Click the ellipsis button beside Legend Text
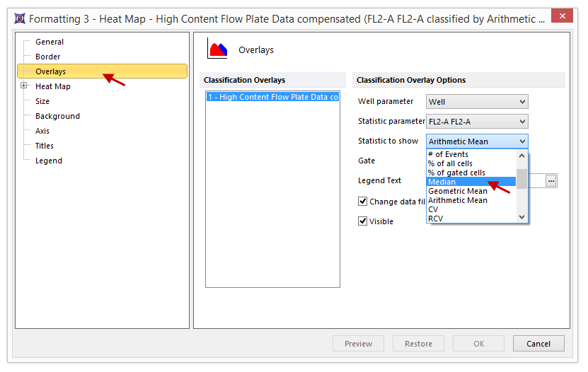The image size is (588, 372). point(550,181)
